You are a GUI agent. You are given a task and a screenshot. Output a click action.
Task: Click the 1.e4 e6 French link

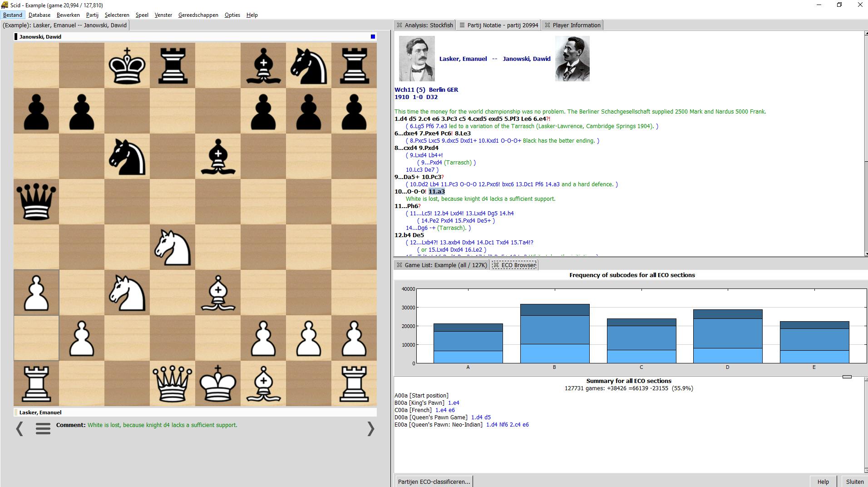(x=445, y=410)
